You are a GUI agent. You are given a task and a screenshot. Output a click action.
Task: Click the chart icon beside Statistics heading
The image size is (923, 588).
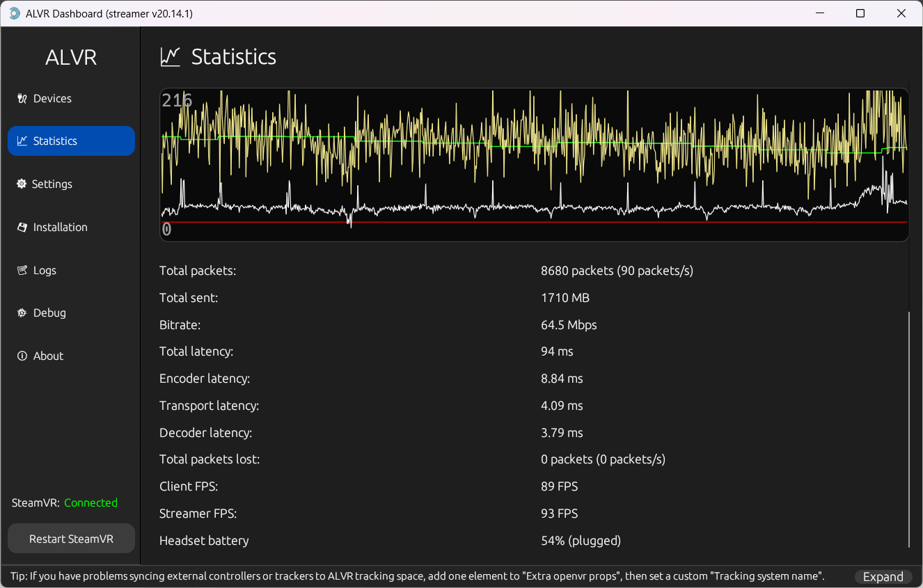(171, 57)
